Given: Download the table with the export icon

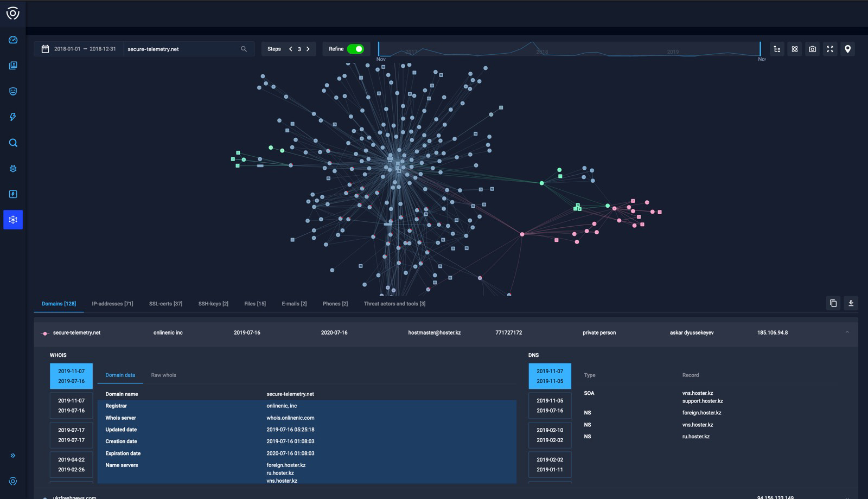Looking at the screenshot, I should 851,303.
